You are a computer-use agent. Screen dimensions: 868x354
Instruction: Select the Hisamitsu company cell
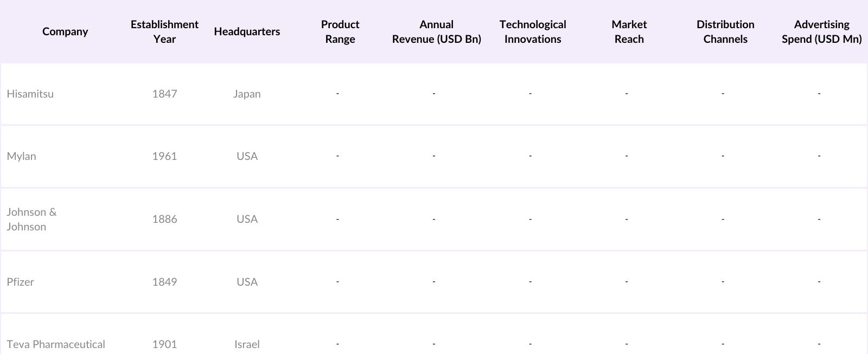click(x=30, y=94)
